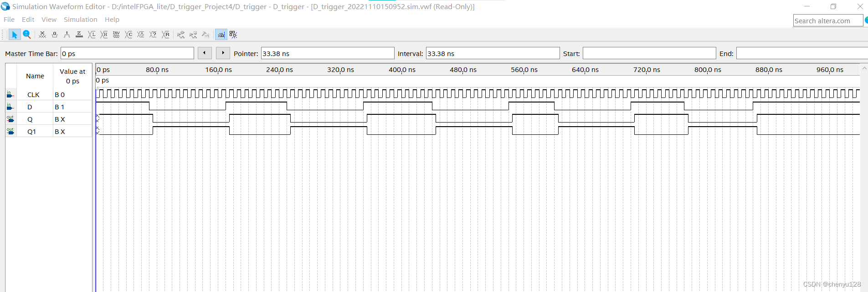Apply Weak High (H) to signal
This screenshot has height=292, width=868.
pyautogui.click(x=104, y=35)
